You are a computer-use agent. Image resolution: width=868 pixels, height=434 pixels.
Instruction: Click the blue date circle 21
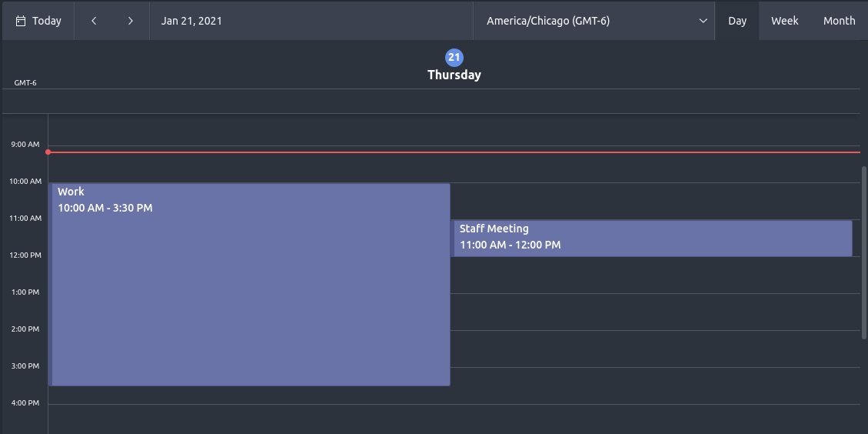[x=454, y=58]
